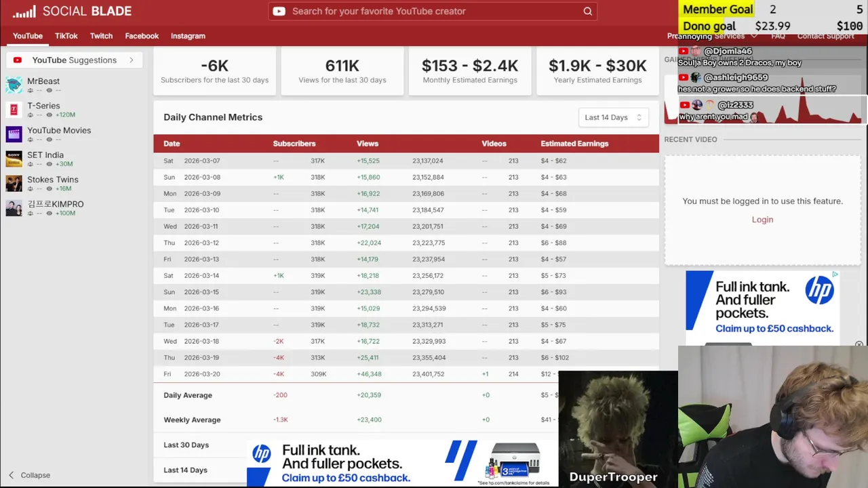Sort by the Views column header
The height and width of the screenshot is (488, 868).
point(368,144)
